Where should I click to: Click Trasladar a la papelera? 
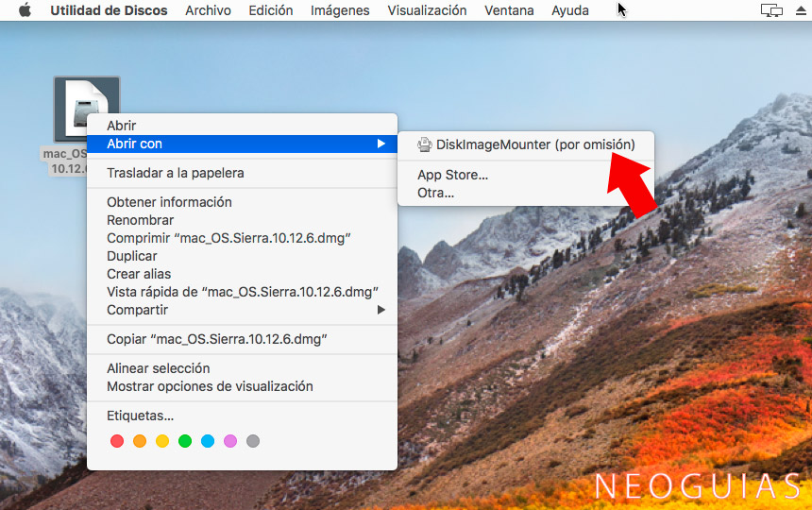click(x=176, y=173)
